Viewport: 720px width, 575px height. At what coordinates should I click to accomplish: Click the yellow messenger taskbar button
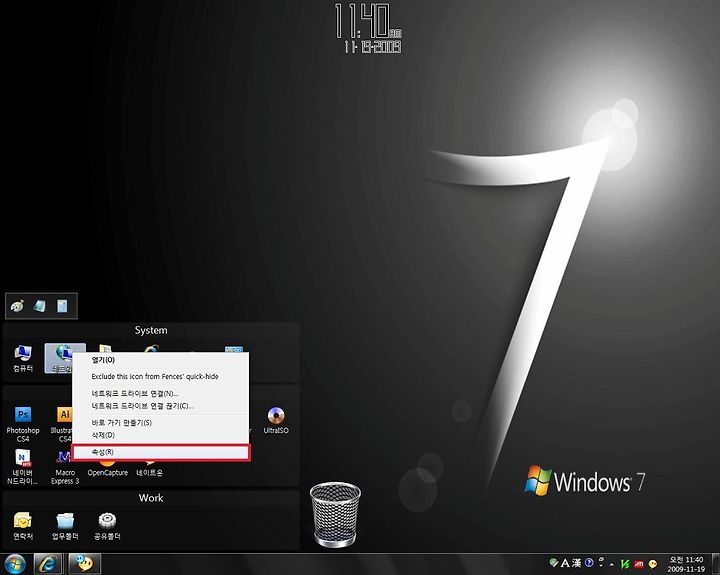(x=84, y=564)
